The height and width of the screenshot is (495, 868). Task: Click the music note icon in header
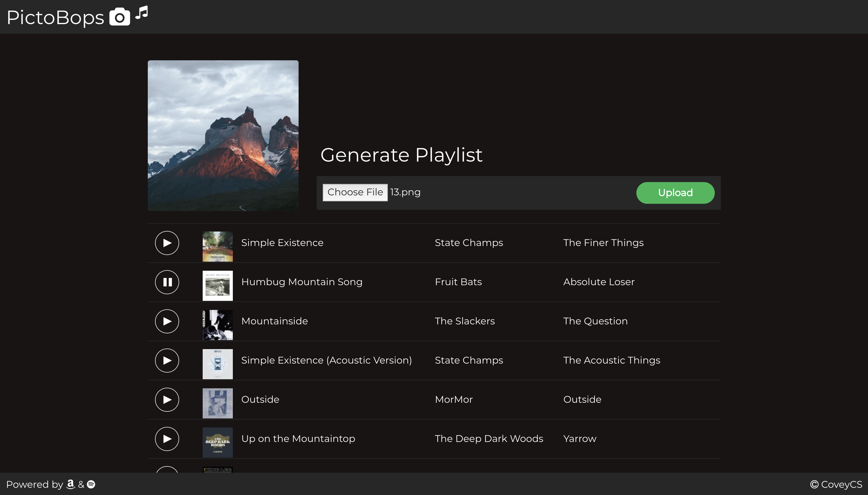[x=142, y=13]
